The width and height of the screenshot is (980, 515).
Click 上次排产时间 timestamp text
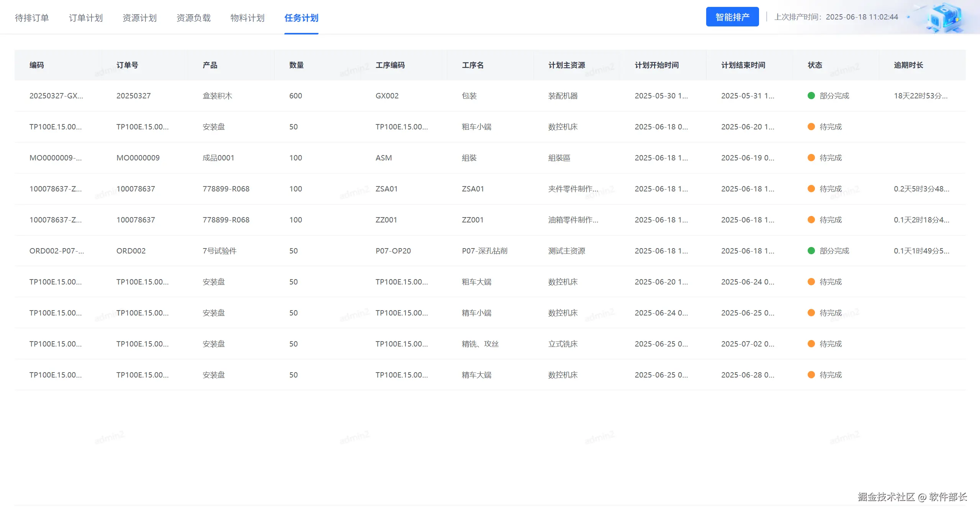(x=836, y=17)
